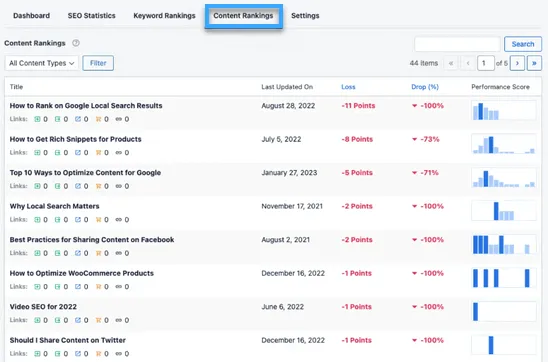Click the November 17, 2021 date cell

click(x=292, y=206)
